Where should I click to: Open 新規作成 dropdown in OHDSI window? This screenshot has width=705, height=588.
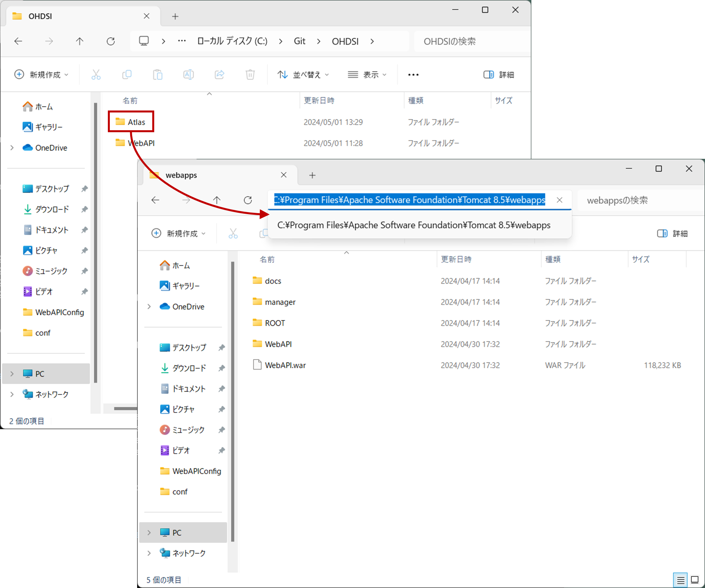(x=41, y=75)
